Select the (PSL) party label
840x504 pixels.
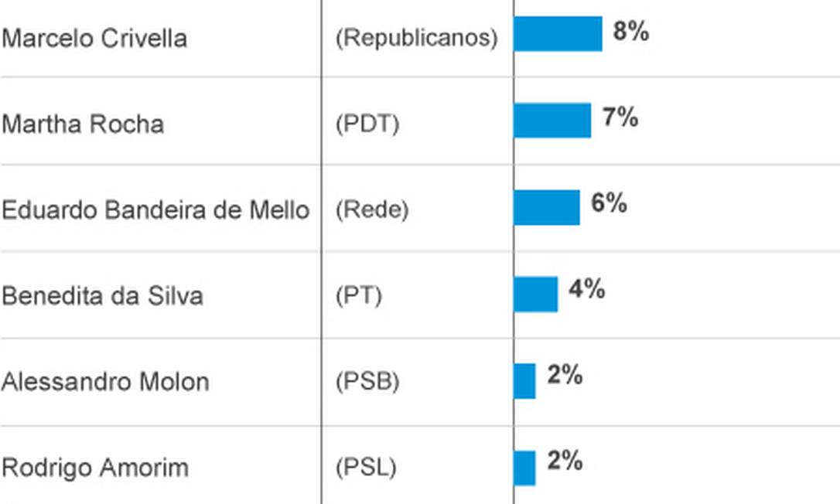point(366,468)
